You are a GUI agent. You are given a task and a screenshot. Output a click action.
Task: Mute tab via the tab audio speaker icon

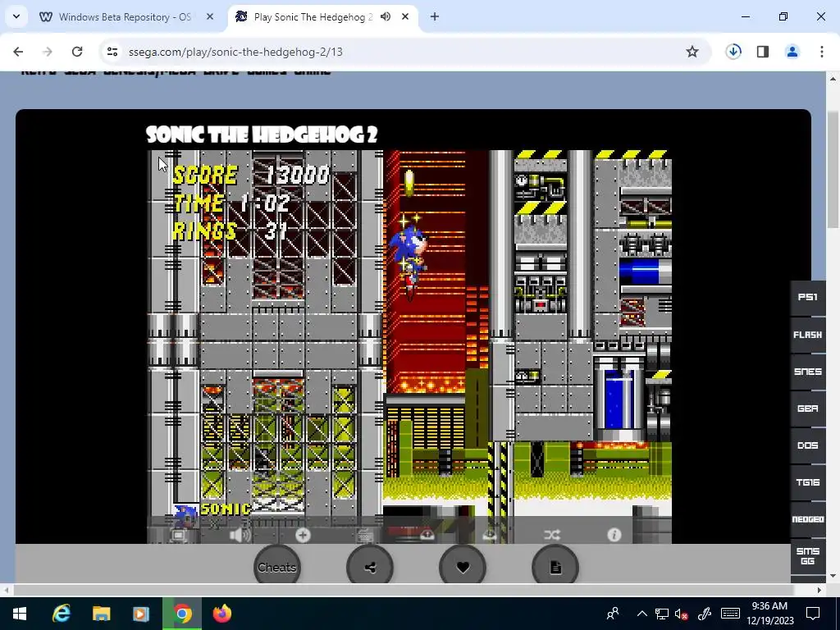click(386, 16)
